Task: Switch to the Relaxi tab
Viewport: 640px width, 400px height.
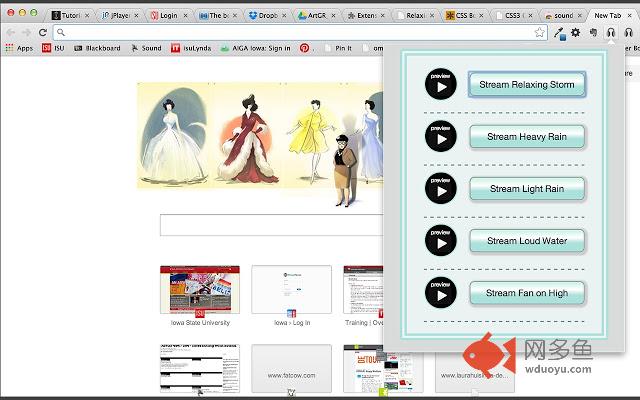Action: 415,16
